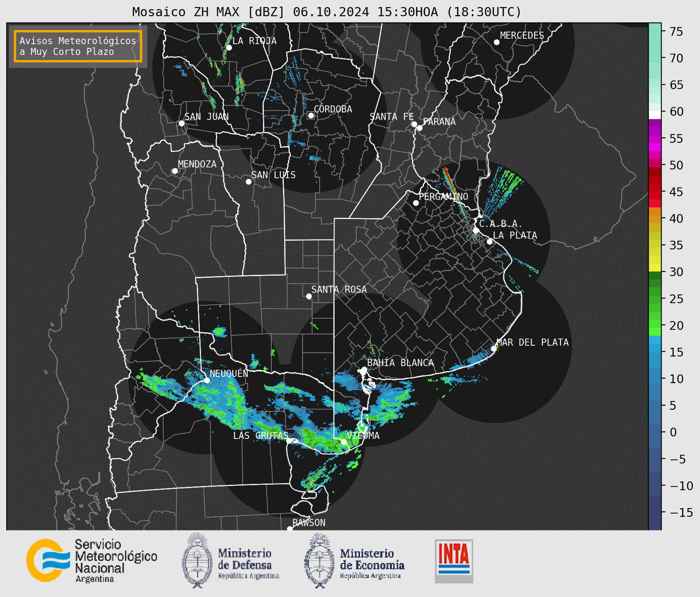Click the LA PLATA city dot
This screenshot has width=700, height=597.
[x=490, y=242]
